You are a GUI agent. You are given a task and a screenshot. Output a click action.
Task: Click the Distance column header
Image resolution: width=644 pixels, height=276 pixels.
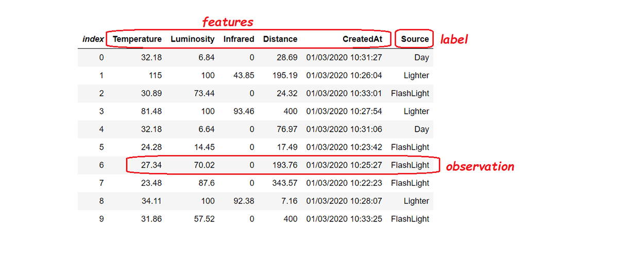280,39
